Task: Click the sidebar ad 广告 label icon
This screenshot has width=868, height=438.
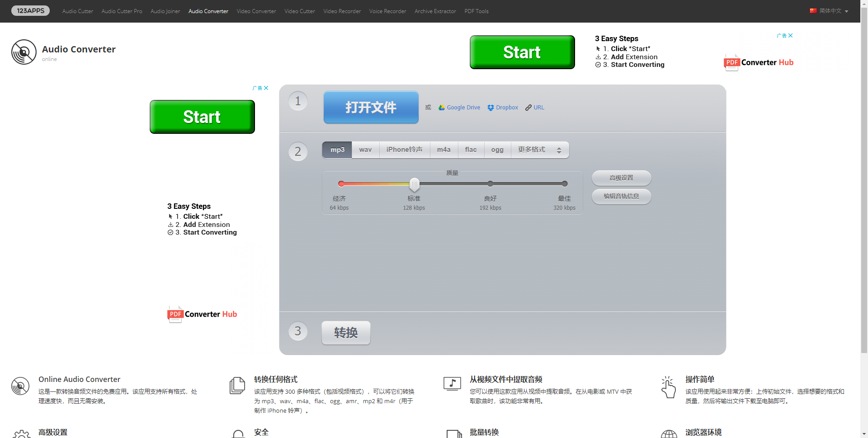Action: tap(257, 88)
